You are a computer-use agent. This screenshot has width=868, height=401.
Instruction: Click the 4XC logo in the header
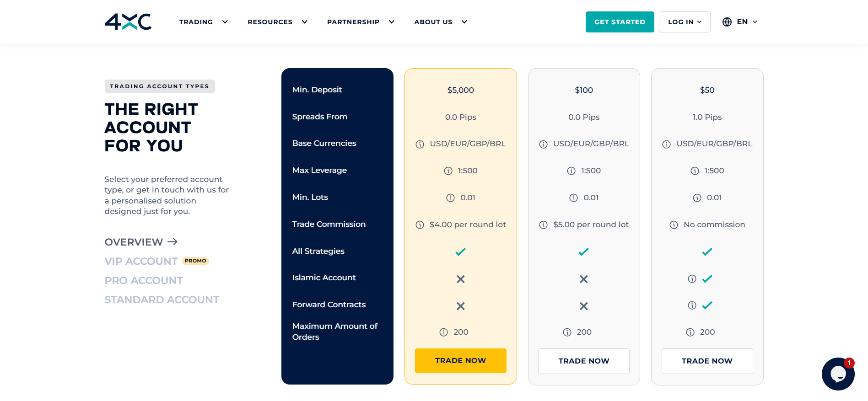click(128, 21)
